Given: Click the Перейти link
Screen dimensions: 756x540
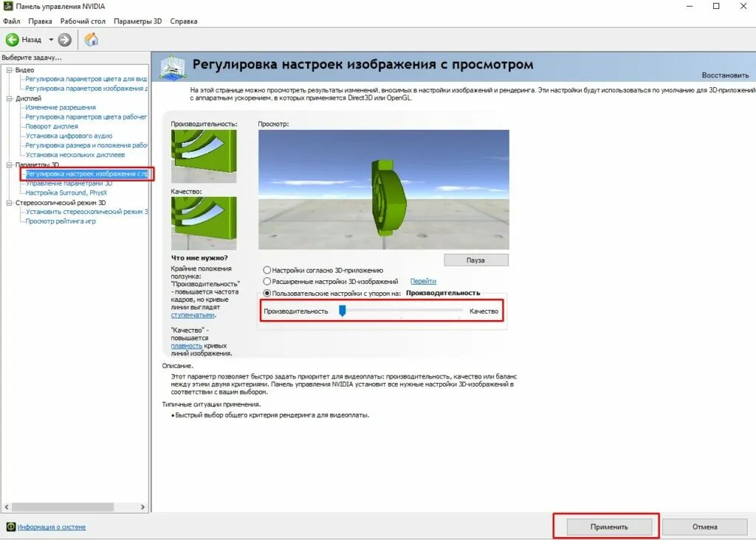Looking at the screenshot, I should tap(423, 281).
